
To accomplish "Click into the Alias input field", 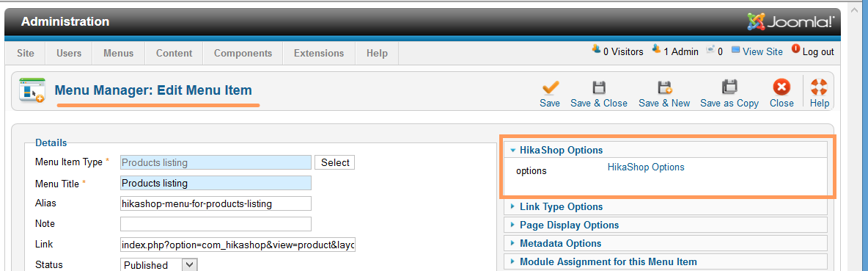I will 216,203.
